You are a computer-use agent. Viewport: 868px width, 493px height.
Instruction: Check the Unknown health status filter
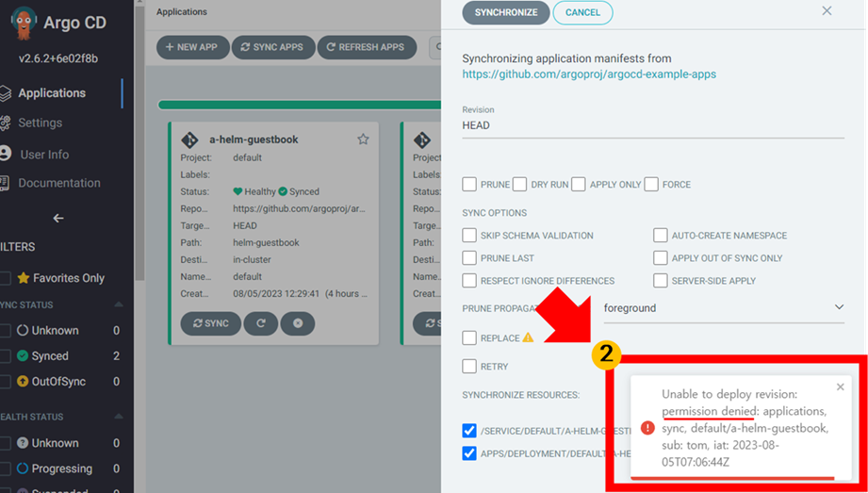tap(6, 443)
